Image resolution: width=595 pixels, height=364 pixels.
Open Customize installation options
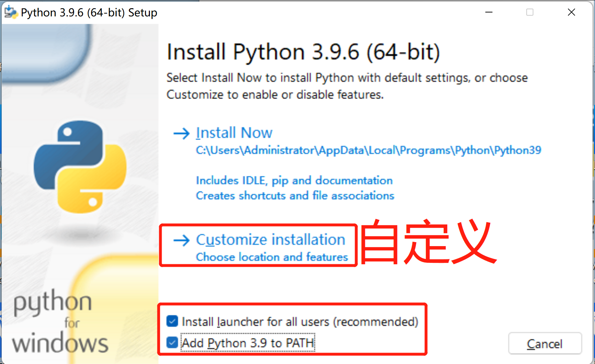(x=271, y=240)
